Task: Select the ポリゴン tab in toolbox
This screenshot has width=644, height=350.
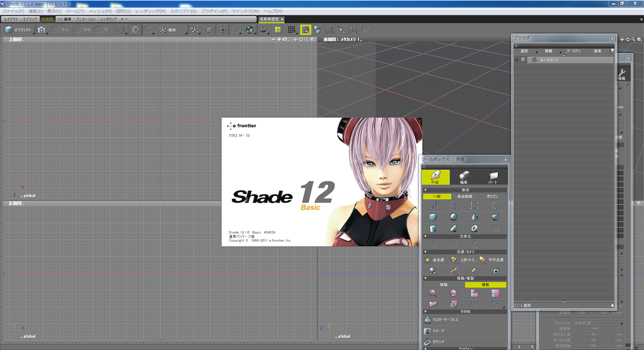Action: point(492,196)
